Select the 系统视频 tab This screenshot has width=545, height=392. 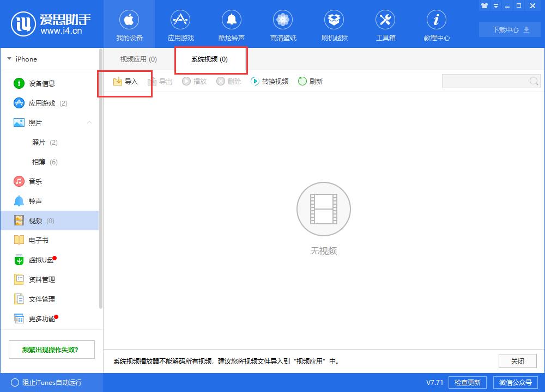click(210, 59)
